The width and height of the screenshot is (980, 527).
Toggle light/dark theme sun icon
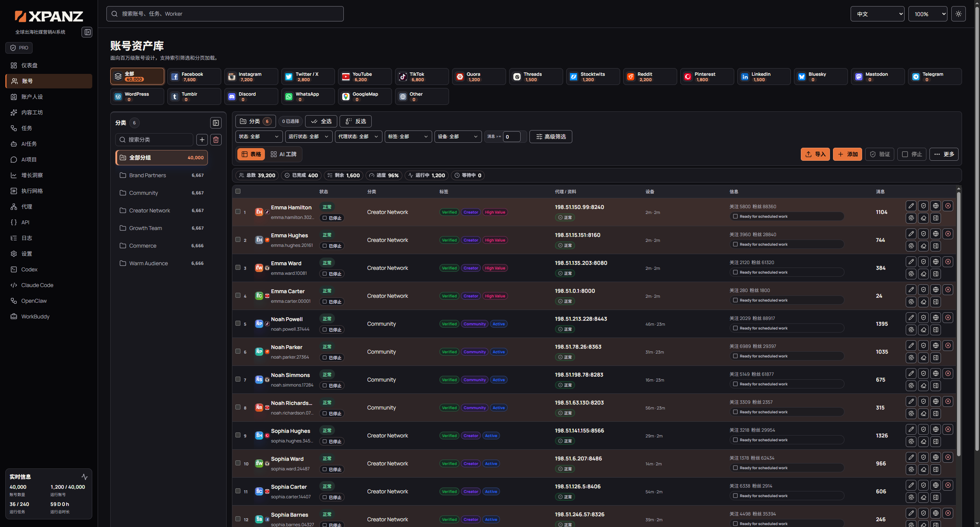click(958, 14)
